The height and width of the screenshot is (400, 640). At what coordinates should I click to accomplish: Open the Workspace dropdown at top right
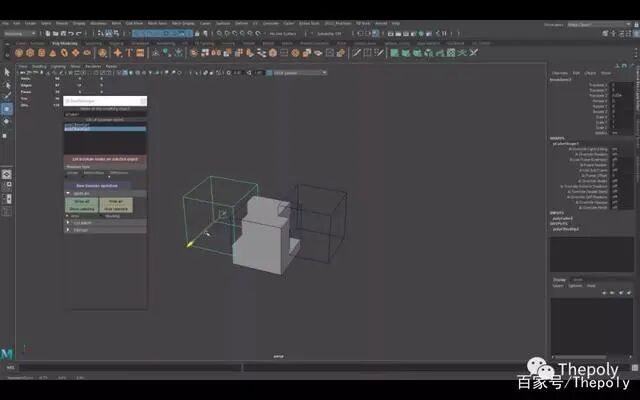point(599,24)
